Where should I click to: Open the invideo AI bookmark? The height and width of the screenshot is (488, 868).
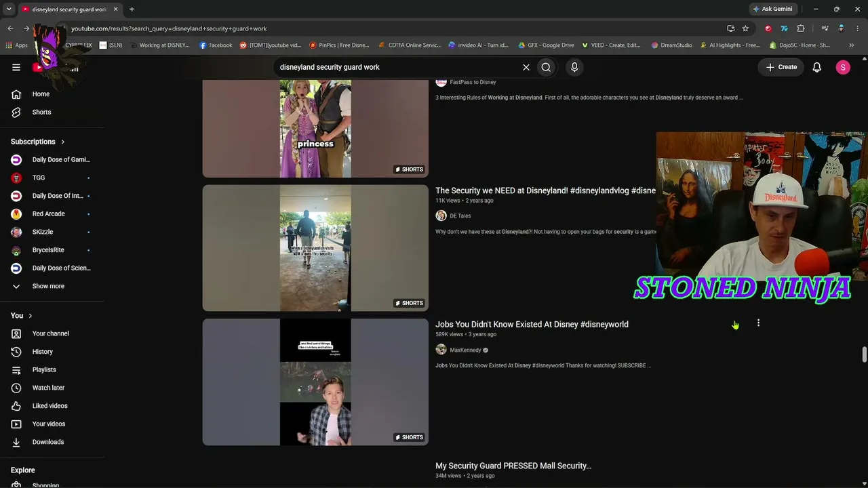click(x=479, y=45)
